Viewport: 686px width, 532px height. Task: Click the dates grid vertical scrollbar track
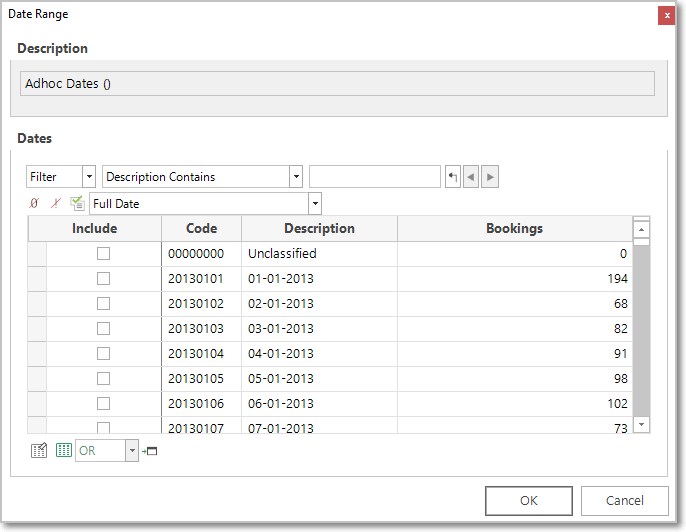point(641,330)
